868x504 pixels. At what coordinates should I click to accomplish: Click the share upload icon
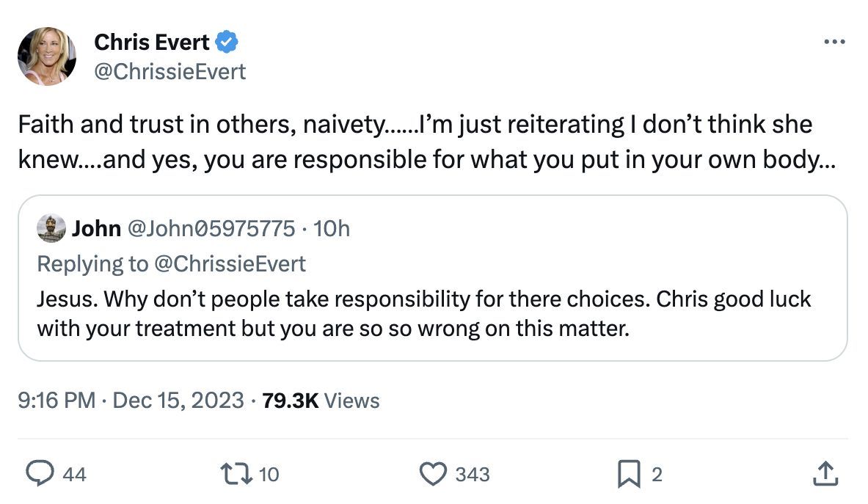825,474
